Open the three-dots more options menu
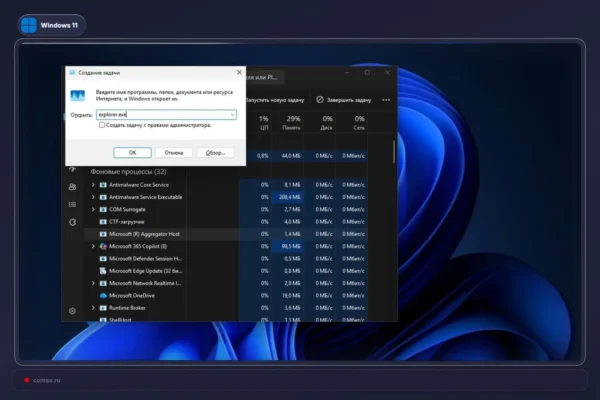 click(x=386, y=100)
